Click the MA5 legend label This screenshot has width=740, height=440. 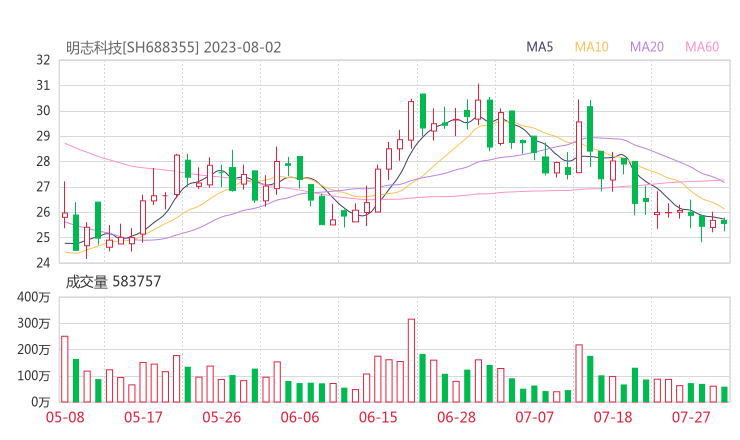pos(539,47)
